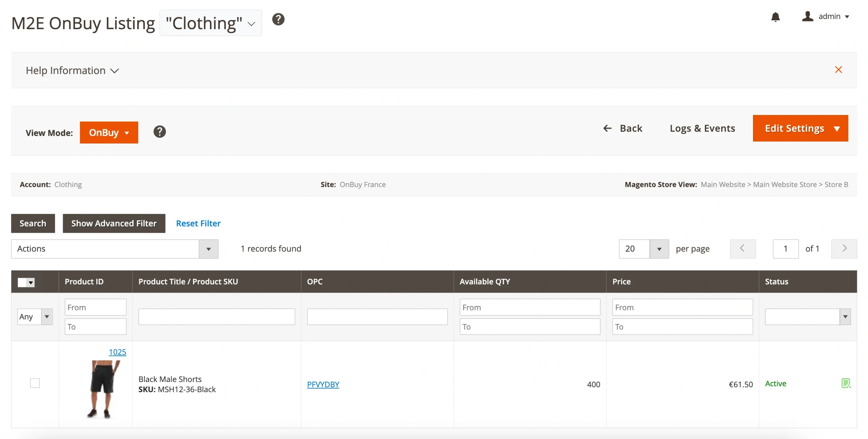Click the notifications bell icon
Viewport: 868px width, 439px height.
click(x=775, y=17)
